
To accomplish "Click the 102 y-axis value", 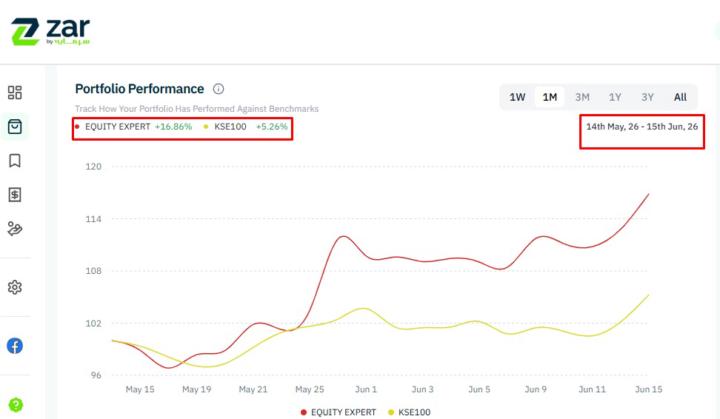I will [93, 323].
